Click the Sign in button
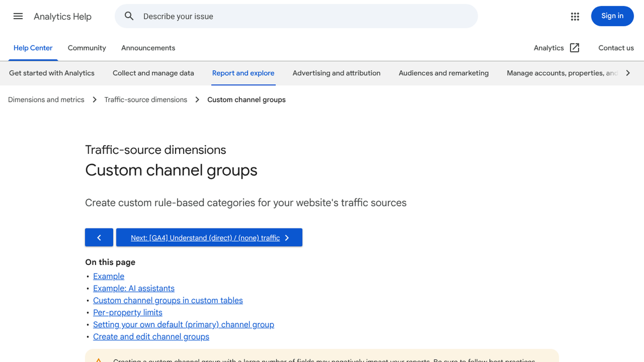This screenshot has height=362, width=644. [x=612, y=16]
